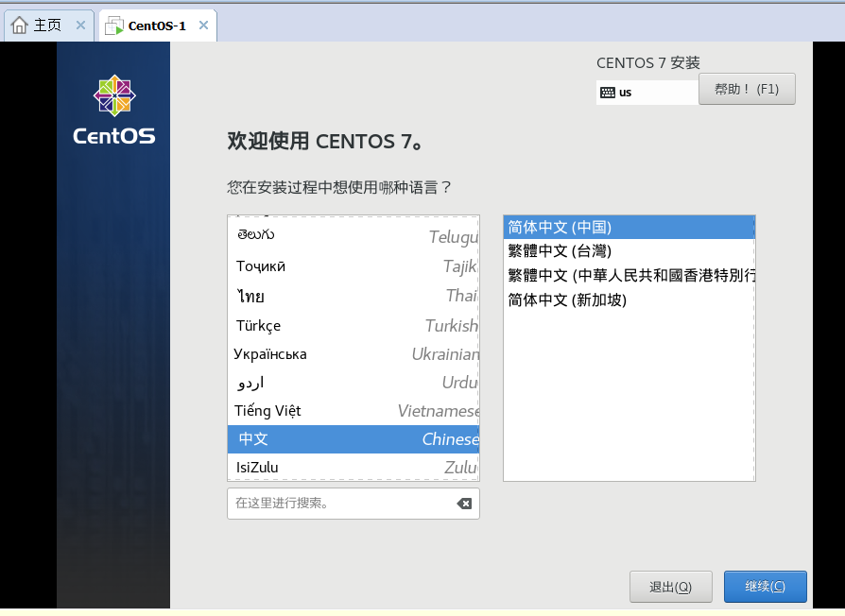Close the 主页 tab
This screenshot has width=845, height=616.
click(x=80, y=25)
